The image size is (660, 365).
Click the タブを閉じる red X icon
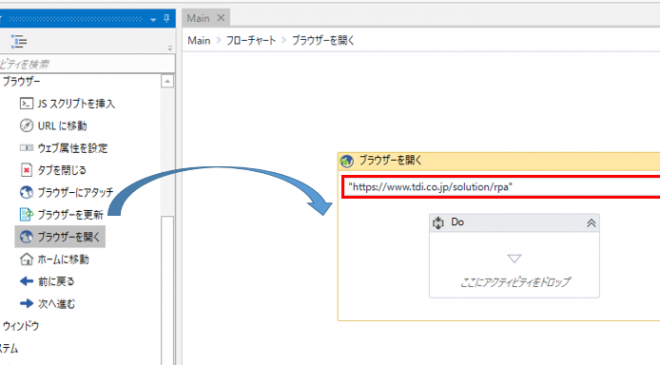pyautogui.click(x=27, y=170)
